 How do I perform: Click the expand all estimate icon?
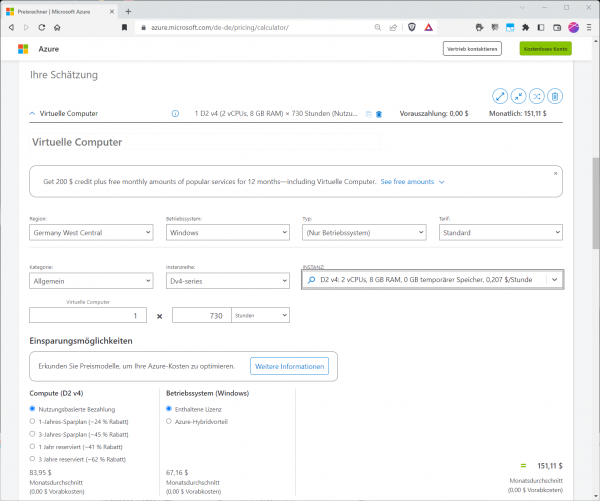(x=500, y=96)
